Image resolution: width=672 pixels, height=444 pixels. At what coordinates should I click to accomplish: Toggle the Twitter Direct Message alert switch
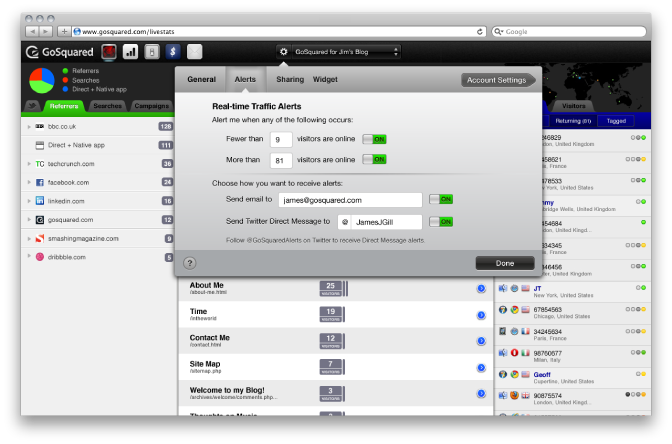(x=441, y=222)
